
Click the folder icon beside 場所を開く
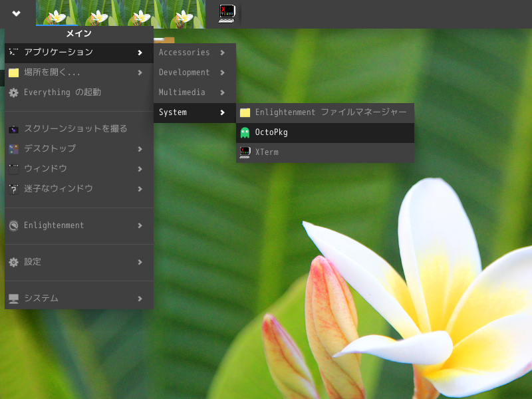coord(13,72)
